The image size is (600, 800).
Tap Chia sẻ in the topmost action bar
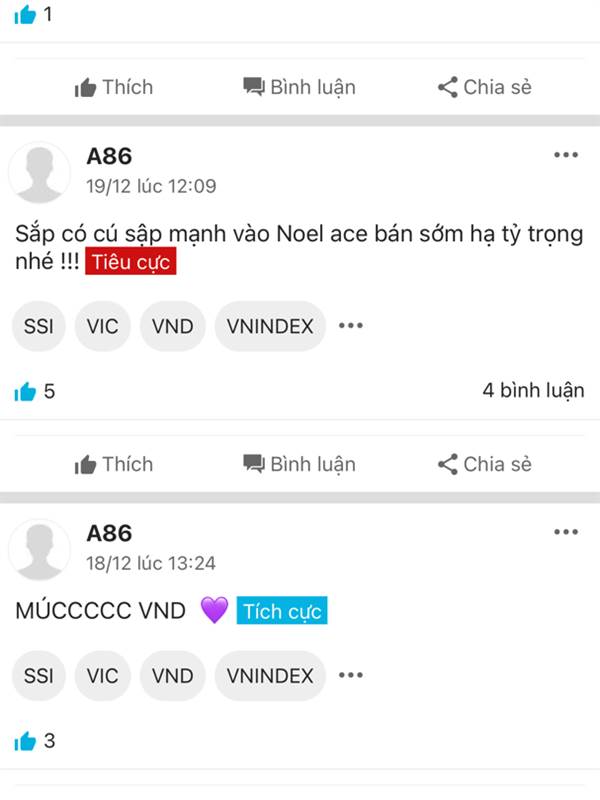(x=484, y=87)
